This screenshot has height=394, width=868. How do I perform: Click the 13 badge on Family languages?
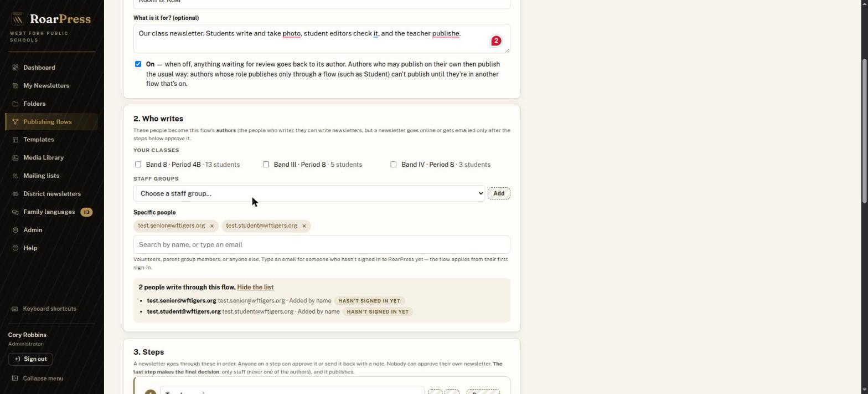86,212
